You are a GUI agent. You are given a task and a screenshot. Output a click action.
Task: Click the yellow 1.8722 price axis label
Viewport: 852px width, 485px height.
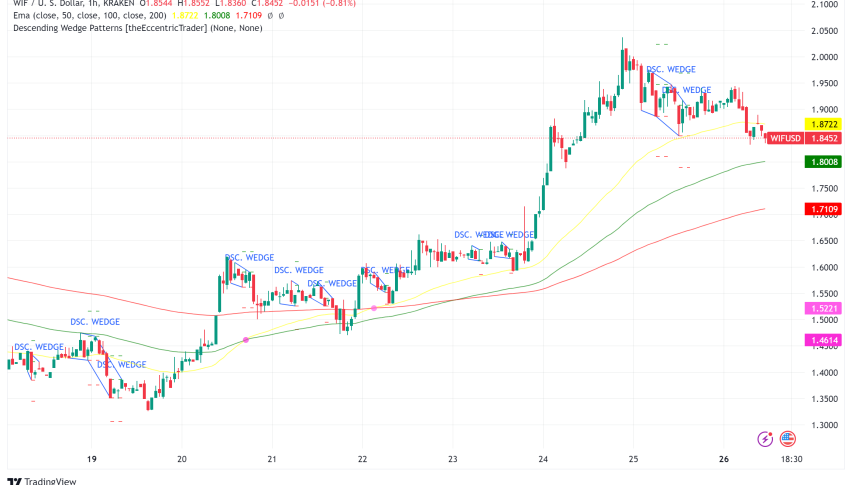click(x=824, y=124)
